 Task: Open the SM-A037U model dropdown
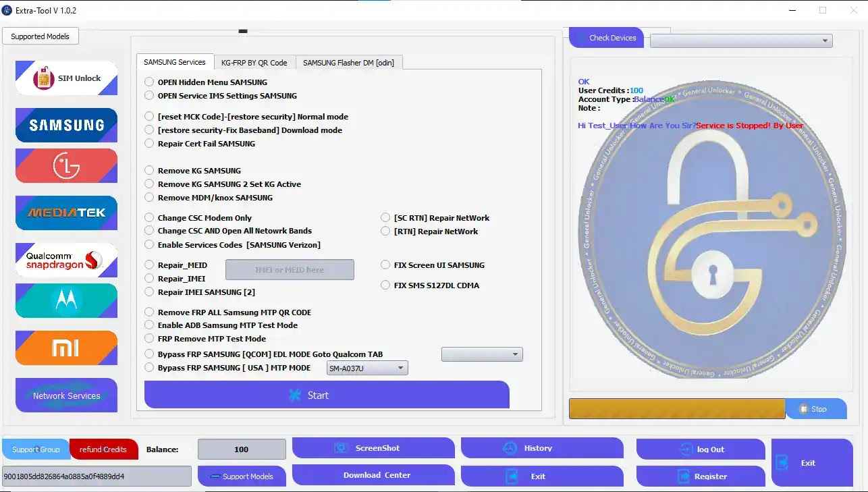(x=367, y=368)
